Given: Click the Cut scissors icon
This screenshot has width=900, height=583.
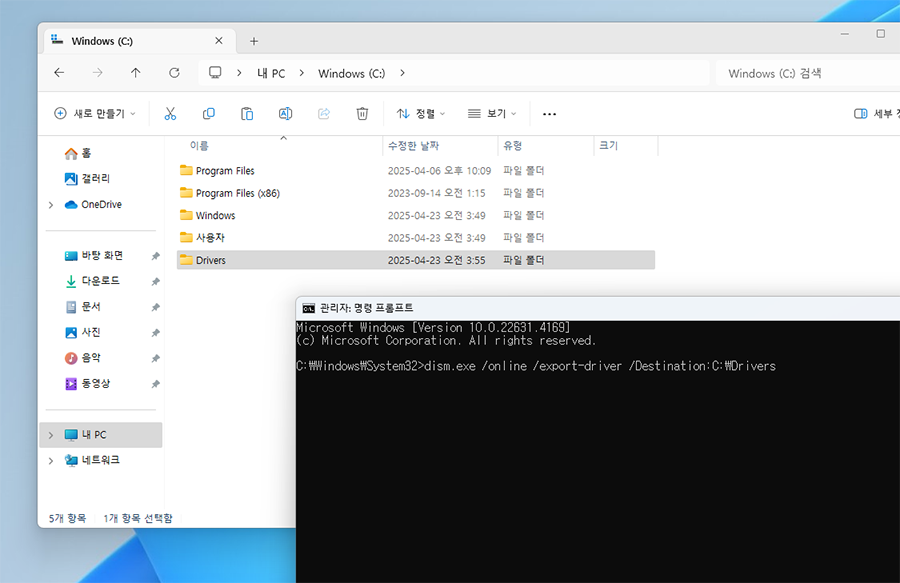Looking at the screenshot, I should 170,114.
